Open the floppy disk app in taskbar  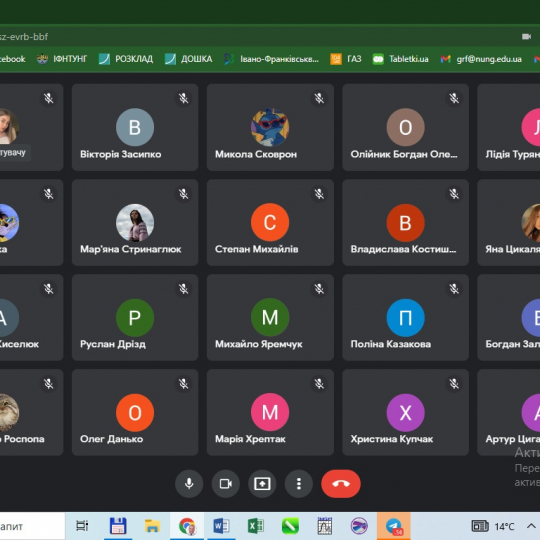tap(118, 526)
